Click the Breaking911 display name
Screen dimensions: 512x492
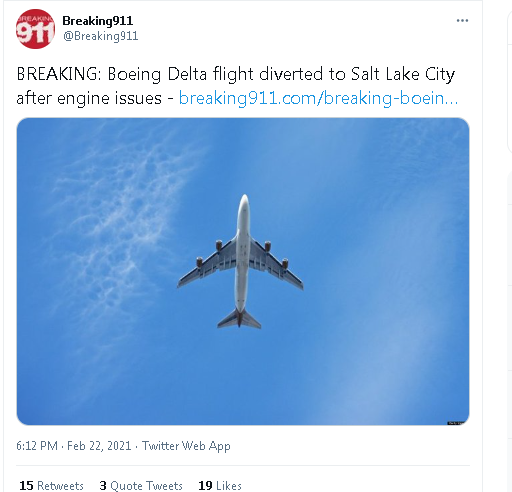[x=98, y=21]
